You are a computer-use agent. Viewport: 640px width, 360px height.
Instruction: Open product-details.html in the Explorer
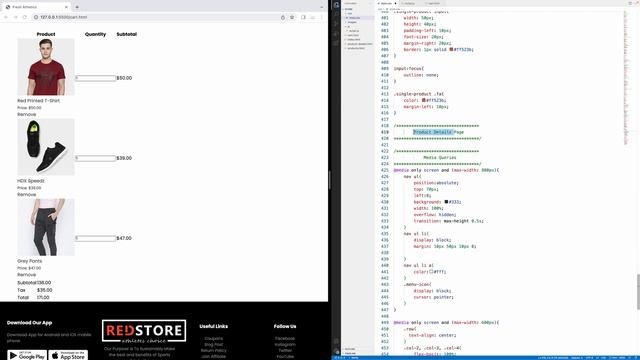click(x=359, y=44)
